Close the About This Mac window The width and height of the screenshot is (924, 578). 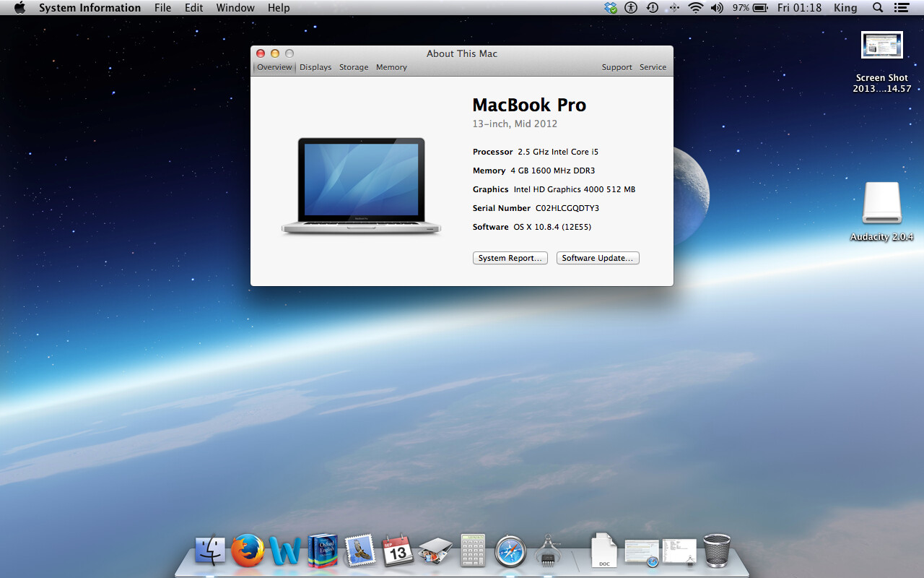click(261, 53)
